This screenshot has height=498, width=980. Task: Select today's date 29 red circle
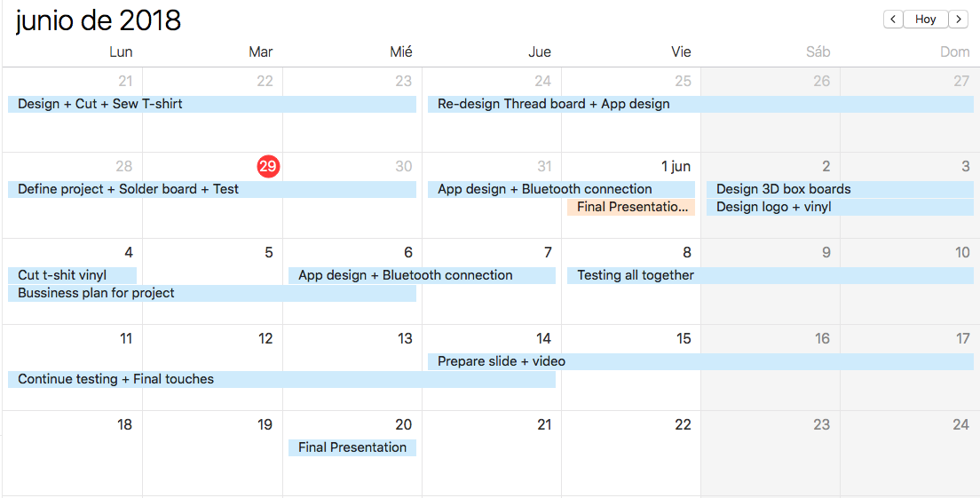point(268,166)
